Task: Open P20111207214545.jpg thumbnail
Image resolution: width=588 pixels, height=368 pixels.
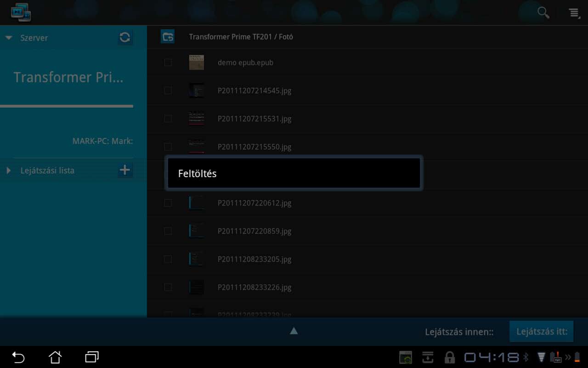Action: [x=197, y=91]
